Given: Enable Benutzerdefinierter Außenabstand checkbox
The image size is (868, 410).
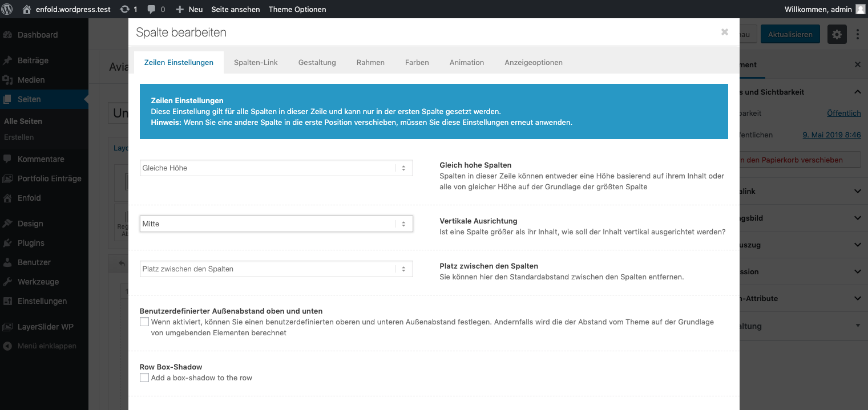Looking at the screenshot, I should point(144,322).
